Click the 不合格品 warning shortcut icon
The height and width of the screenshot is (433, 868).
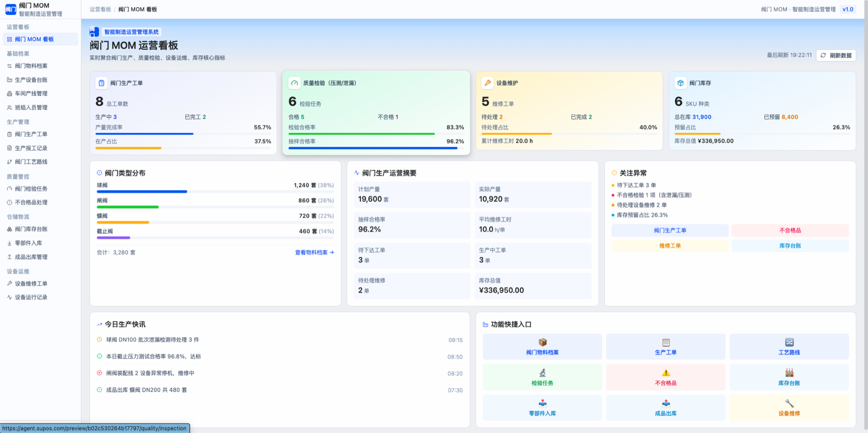pos(666,373)
